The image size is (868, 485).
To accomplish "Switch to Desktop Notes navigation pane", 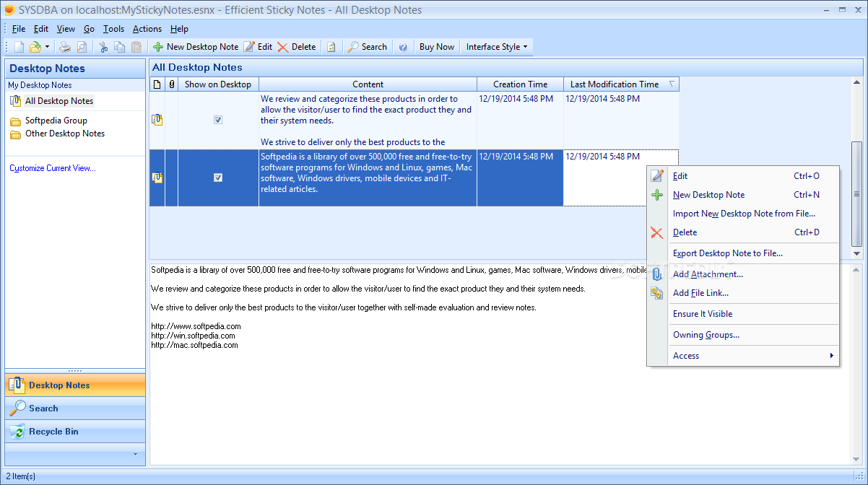I will [75, 385].
